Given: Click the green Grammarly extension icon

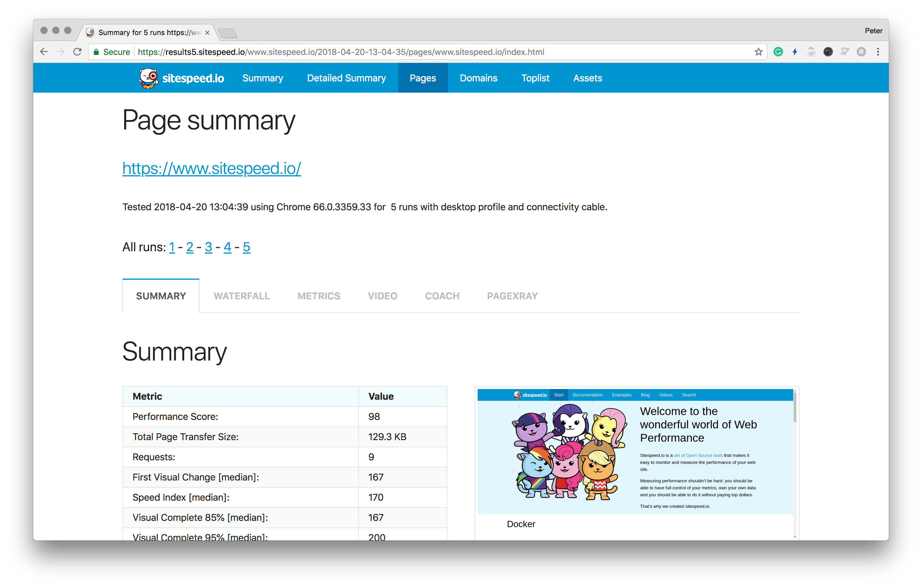Looking at the screenshot, I should 778,52.
